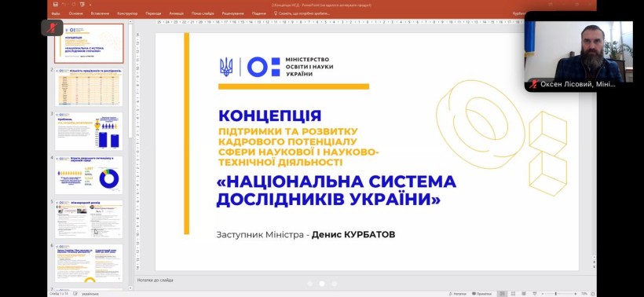Image resolution: width=644 pixels, height=297 pixels.
Task: Click Оксен Лісовий video participant tile
Action: [578, 51]
